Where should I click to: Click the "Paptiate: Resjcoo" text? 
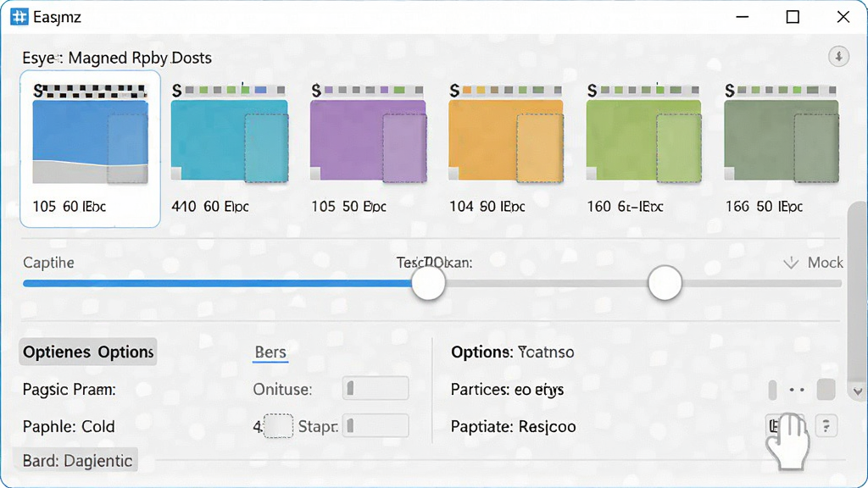(x=513, y=427)
